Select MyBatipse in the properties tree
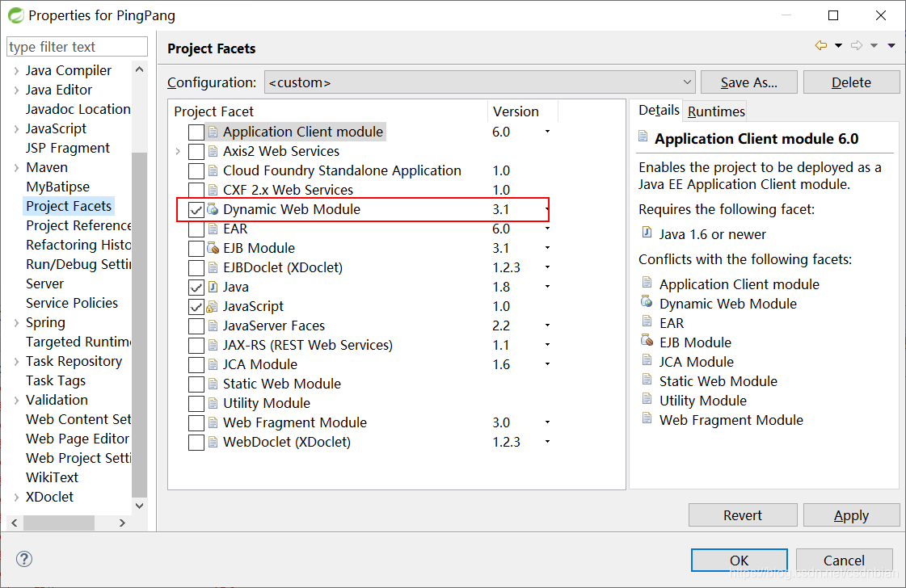This screenshot has height=588, width=906. pyautogui.click(x=57, y=187)
